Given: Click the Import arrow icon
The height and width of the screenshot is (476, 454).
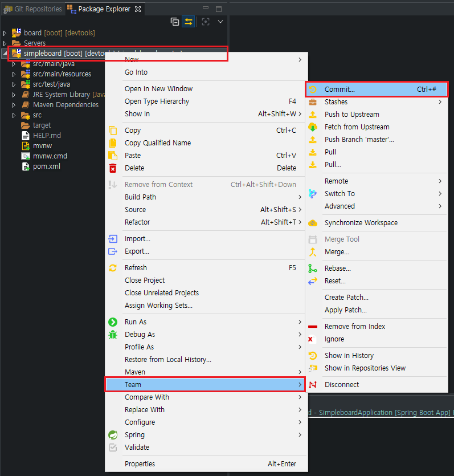Looking at the screenshot, I should [x=113, y=239].
